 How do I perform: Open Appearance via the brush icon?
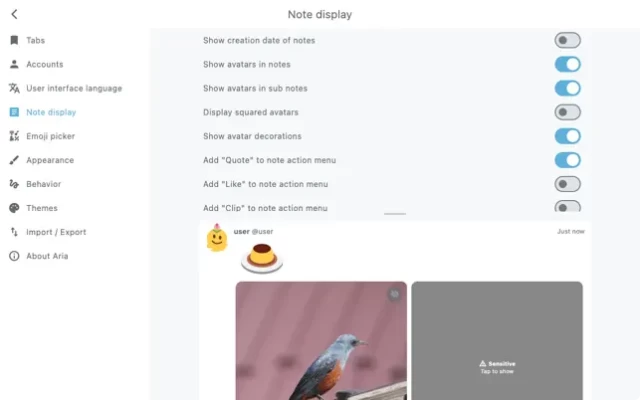click(x=14, y=160)
